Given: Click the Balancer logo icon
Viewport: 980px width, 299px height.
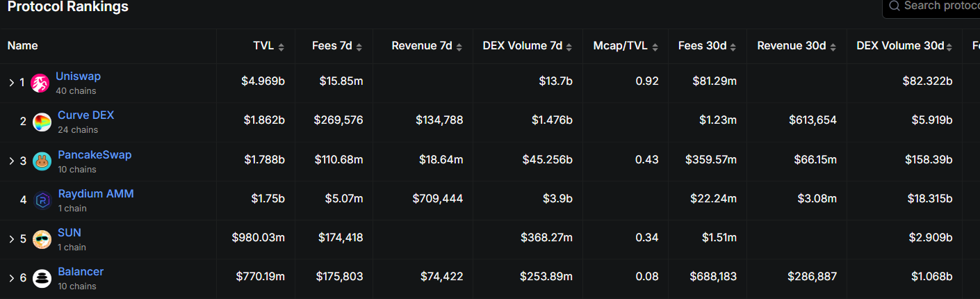Looking at the screenshot, I should pyautogui.click(x=42, y=278).
